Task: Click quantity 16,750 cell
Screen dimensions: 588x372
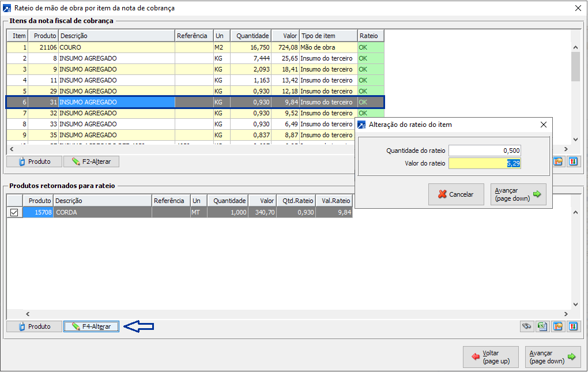Action: point(251,47)
